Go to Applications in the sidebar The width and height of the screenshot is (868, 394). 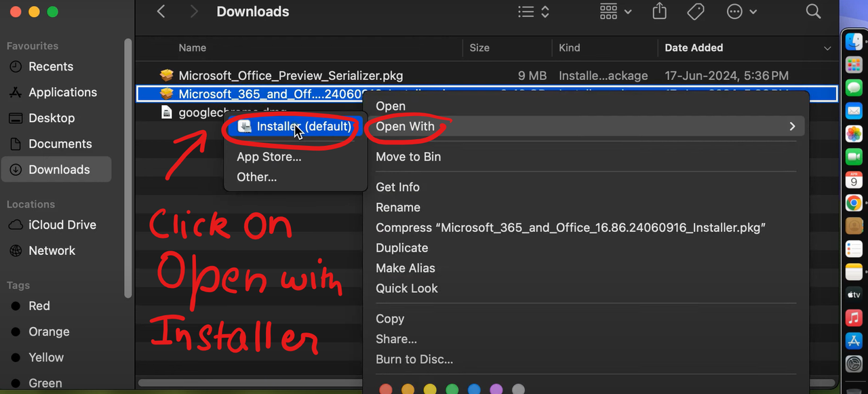coord(64,92)
